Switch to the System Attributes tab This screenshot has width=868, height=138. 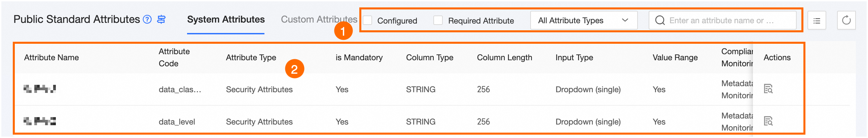coord(226,20)
